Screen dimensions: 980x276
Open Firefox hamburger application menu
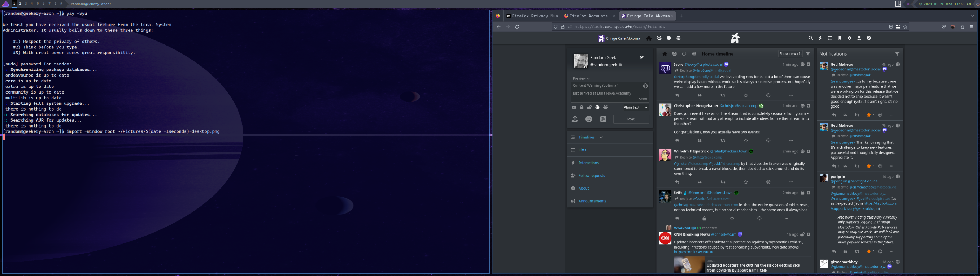(971, 27)
